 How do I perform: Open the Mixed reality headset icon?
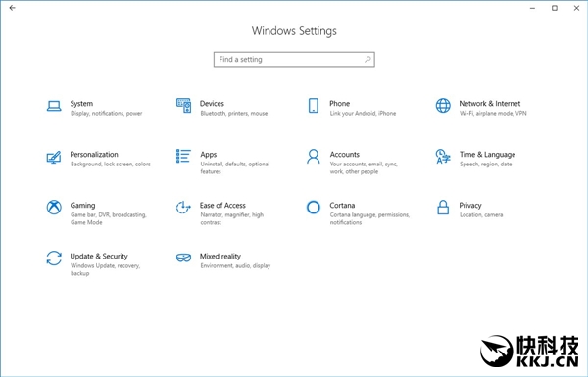coord(184,258)
